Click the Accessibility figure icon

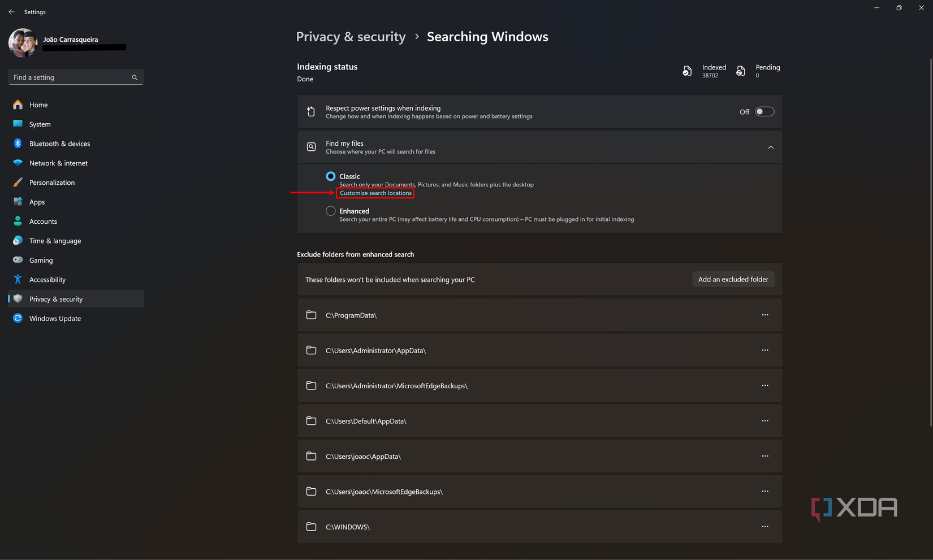pos(18,280)
